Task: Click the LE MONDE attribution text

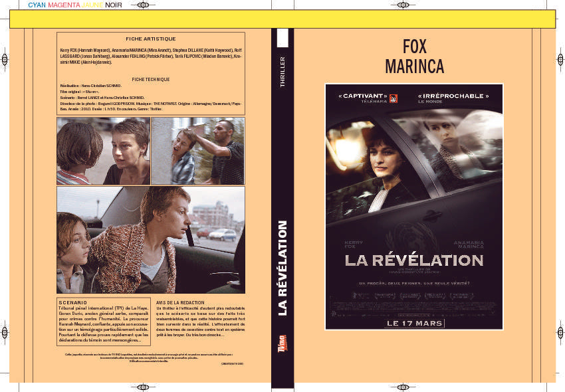Action: point(430,102)
